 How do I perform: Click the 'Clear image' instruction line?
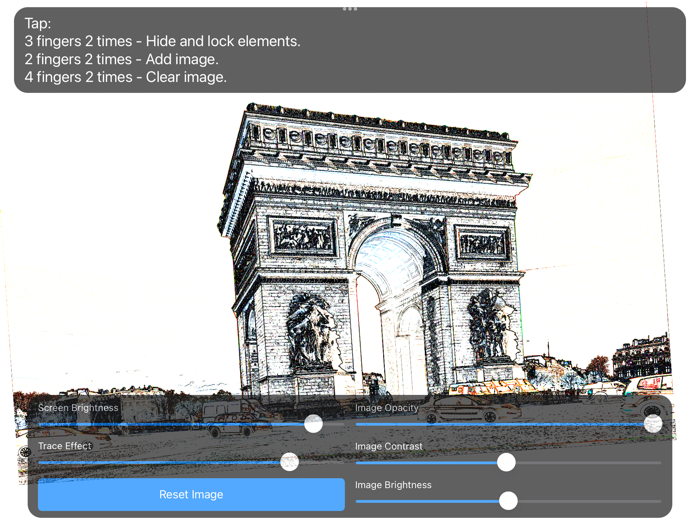tap(125, 77)
